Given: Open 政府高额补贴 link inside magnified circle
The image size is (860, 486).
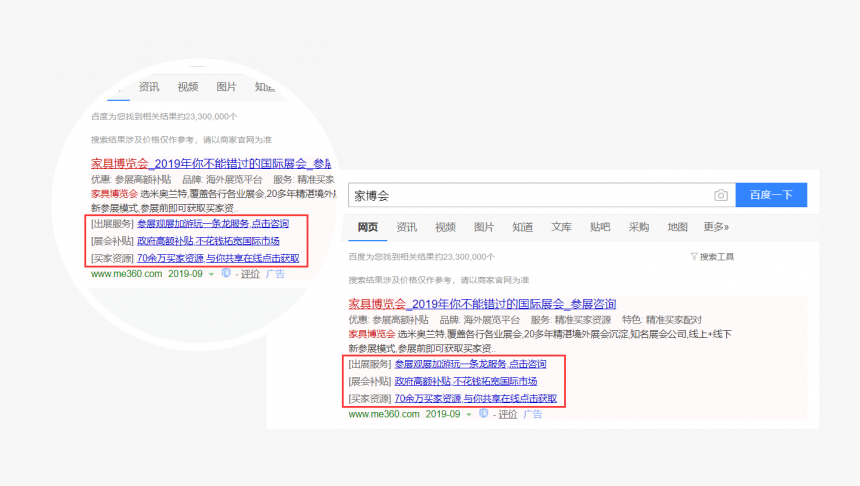Looking at the screenshot, I should point(208,241).
